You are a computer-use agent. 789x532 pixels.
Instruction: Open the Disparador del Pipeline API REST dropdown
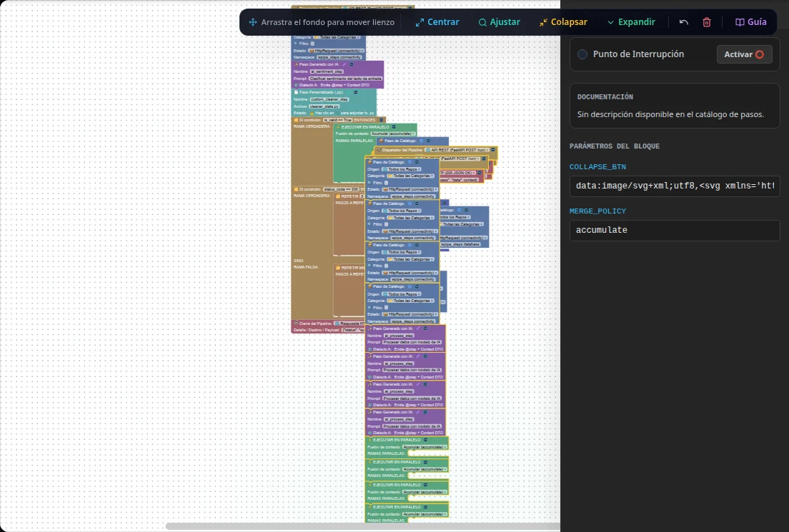[x=457, y=150]
